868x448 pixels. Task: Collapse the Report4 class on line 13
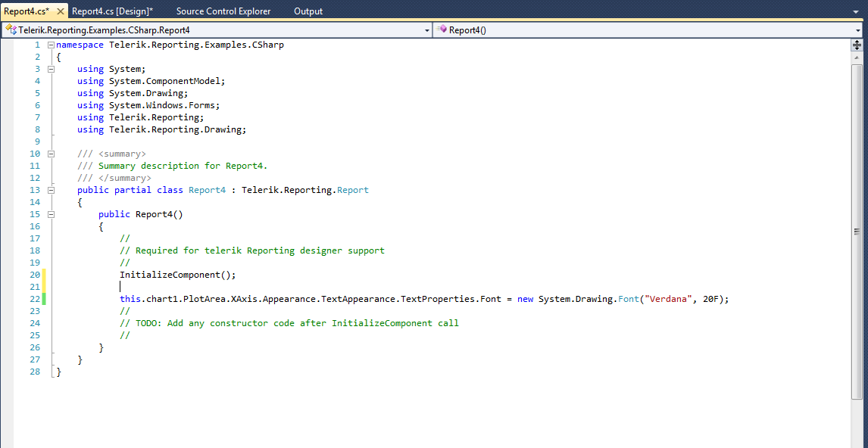pos(52,190)
